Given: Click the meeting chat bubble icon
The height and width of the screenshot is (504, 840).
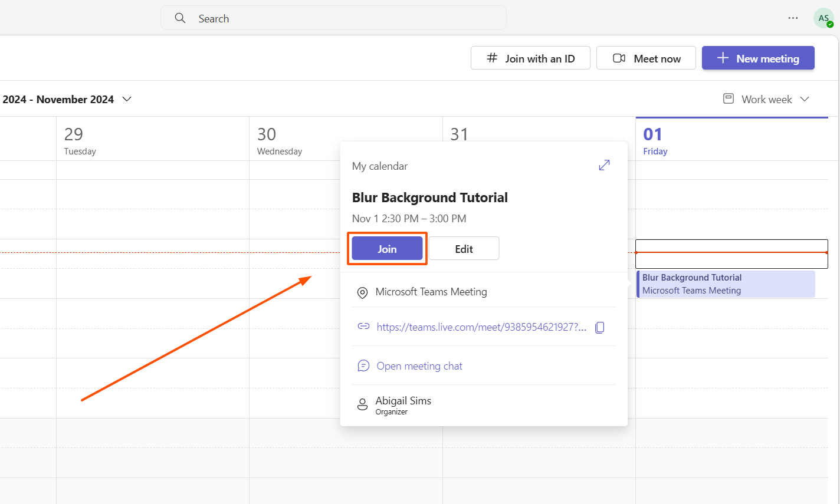Looking at the screenshot, I should click(x=363, y=366).
